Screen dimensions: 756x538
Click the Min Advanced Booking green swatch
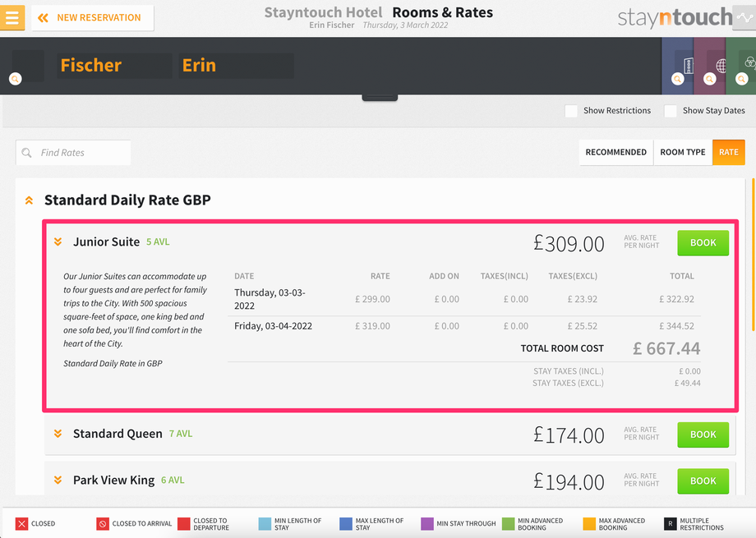tap(508, 523)
